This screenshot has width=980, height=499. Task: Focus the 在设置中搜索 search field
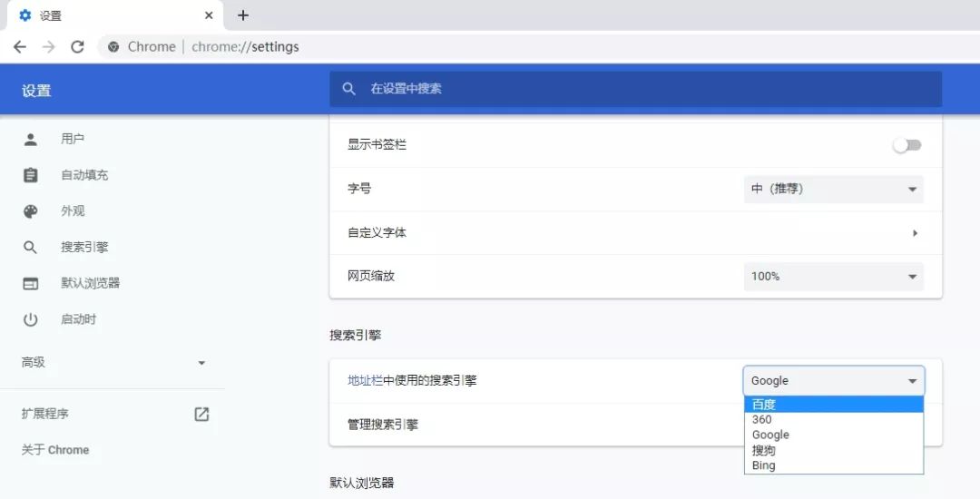click(635, 89)
